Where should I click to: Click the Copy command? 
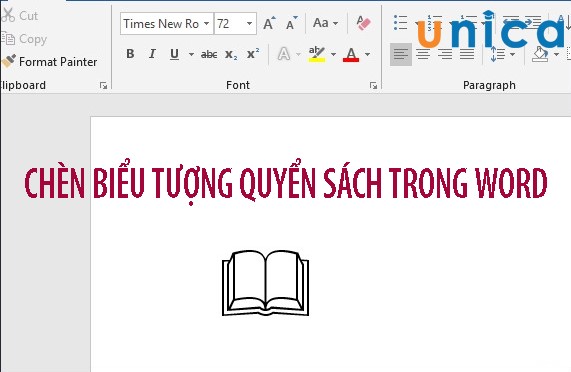24,39
